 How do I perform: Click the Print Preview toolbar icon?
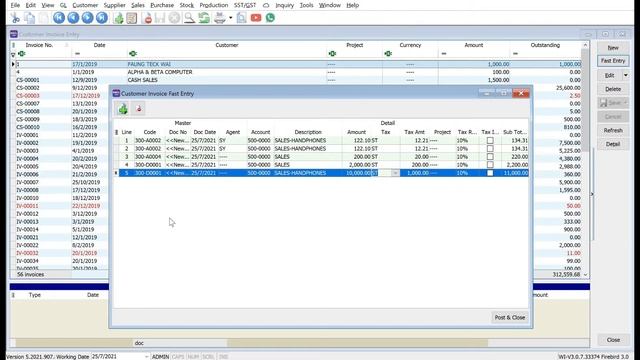[x=241, y=18]
